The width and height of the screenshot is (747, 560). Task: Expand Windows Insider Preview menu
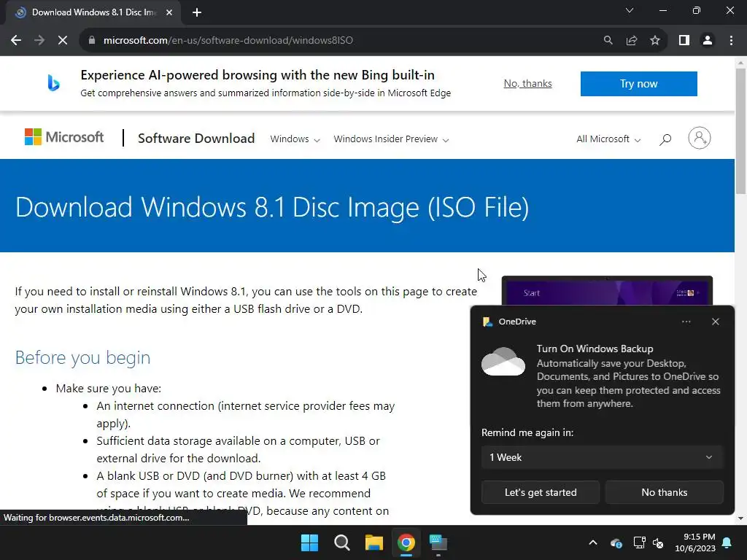(x=391, y=139)
